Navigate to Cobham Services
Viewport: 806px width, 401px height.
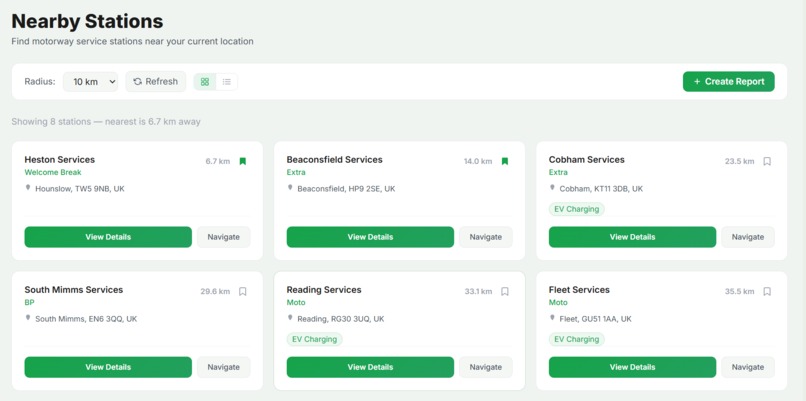click(748, 237)
